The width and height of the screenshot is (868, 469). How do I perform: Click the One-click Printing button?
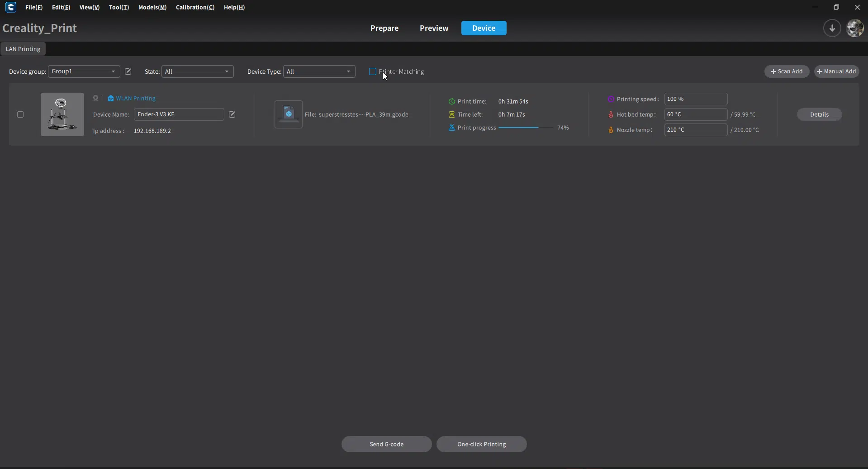tap(482, 444)
